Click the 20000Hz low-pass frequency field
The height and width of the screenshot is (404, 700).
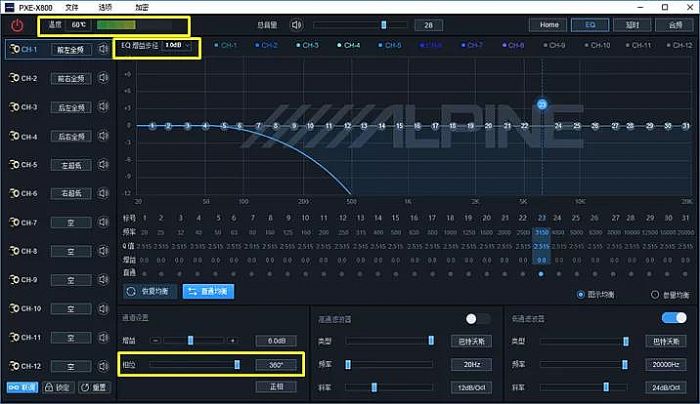[x=666, y=364]
